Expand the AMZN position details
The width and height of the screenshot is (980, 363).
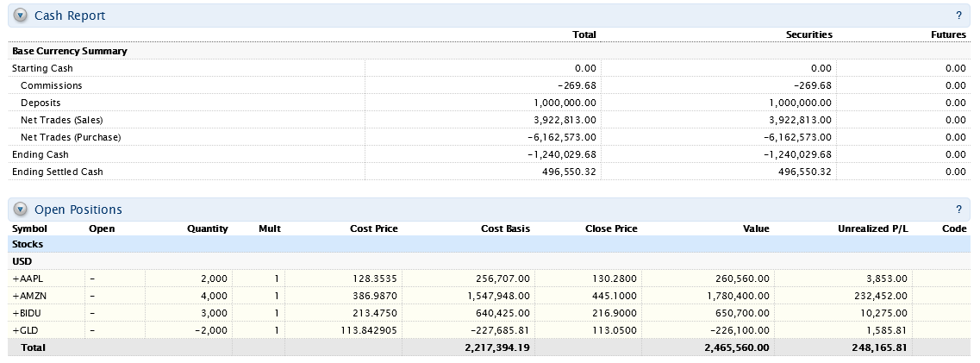pyautogui.click(x=29, y=296)
